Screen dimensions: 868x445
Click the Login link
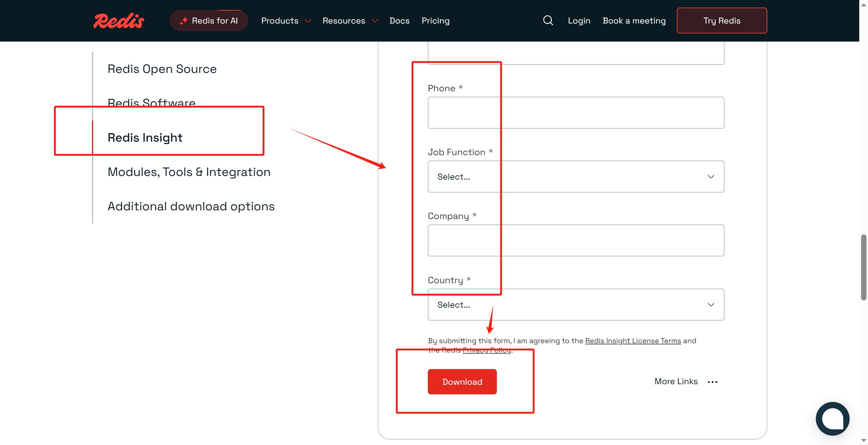click(x=579, y=21)
